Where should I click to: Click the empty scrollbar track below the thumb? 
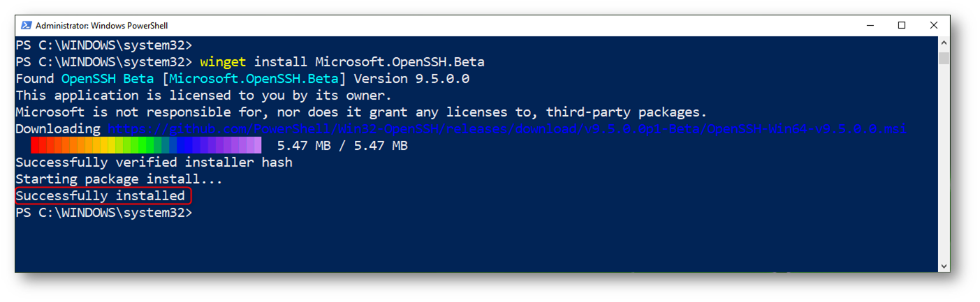(x=944, y=160)
